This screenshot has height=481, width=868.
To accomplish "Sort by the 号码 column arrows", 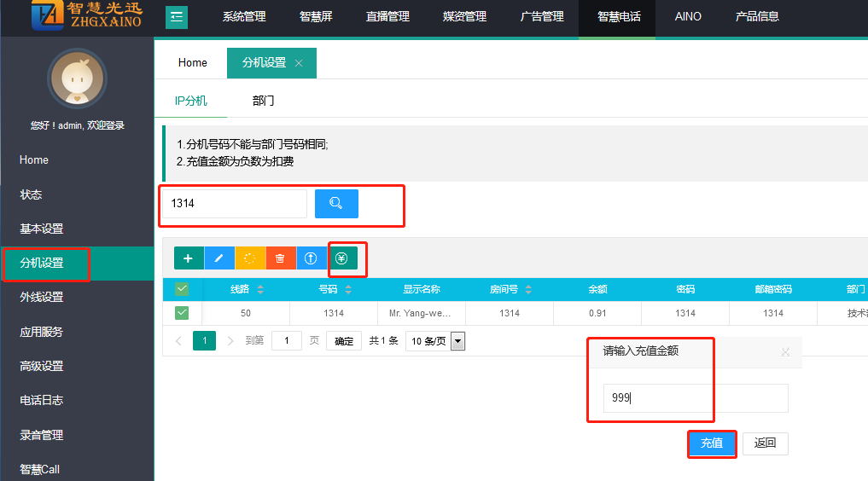I will (348, 290).
